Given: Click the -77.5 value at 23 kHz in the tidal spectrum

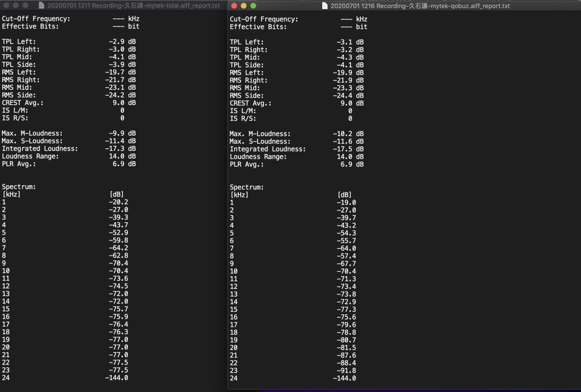Looking at the screenshot, I should [x=118, y=370].
